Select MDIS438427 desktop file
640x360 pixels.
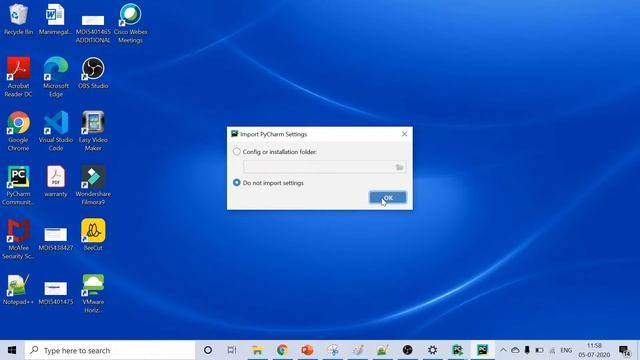pos(56,240)
